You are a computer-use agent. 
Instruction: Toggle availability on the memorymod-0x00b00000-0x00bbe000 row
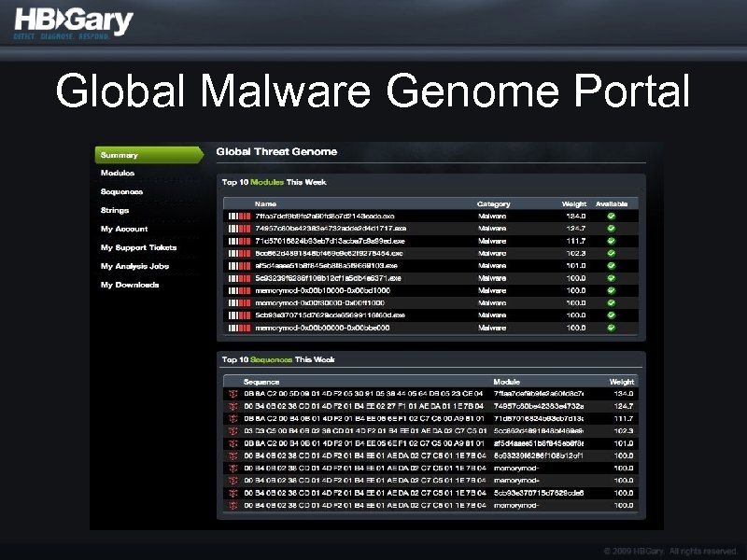tap(612, 328)
